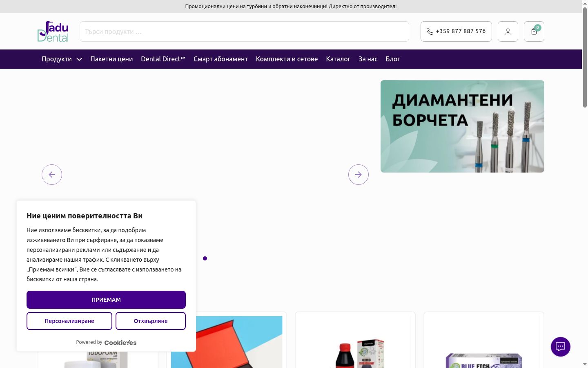Go to За нас page
Screen dimensions: 588x368
(x=368, y=59)
